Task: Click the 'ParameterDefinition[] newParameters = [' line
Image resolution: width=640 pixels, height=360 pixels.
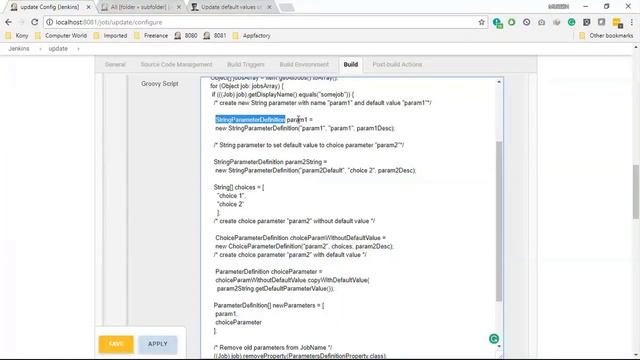Action: pyautogui.click(x=269, y=305)
